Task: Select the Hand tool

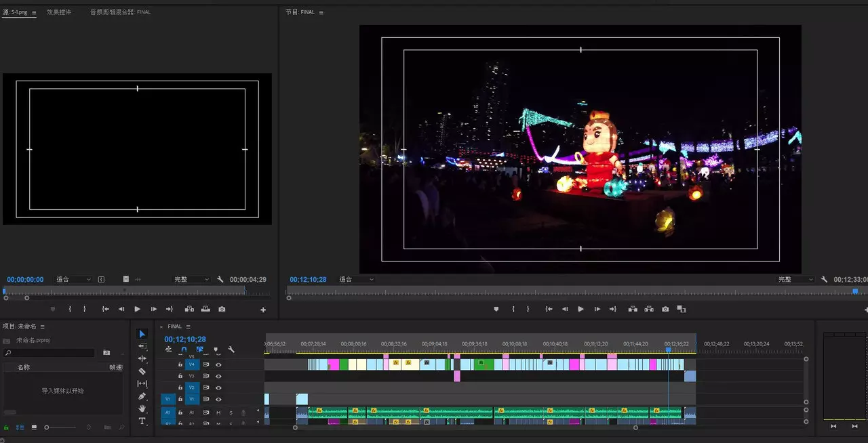Action: pyautogui.click(x=142, y=408)
